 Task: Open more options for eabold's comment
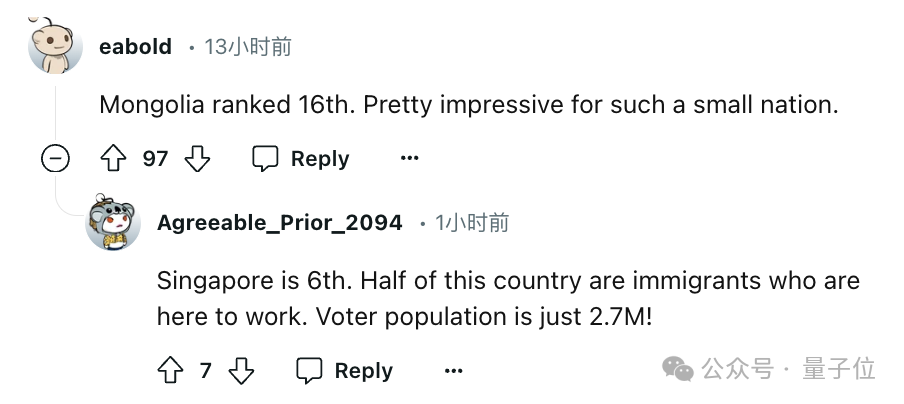tap(409, 159)
